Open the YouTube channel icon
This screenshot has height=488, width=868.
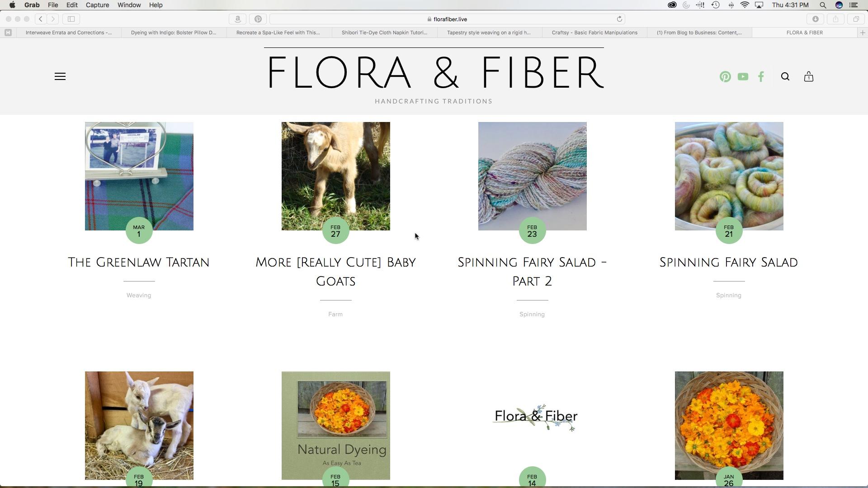(x=743, y=77)
